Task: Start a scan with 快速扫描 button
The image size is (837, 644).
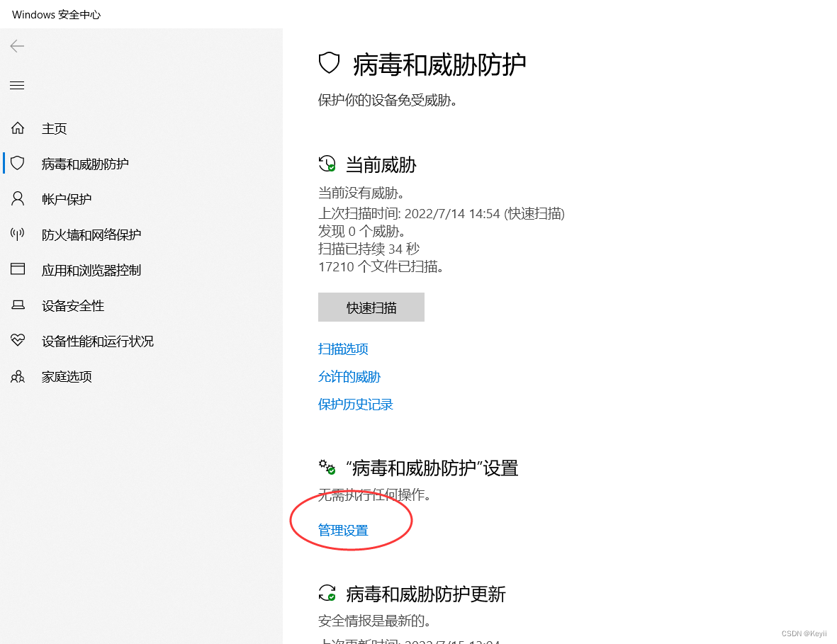Action: 371,307
